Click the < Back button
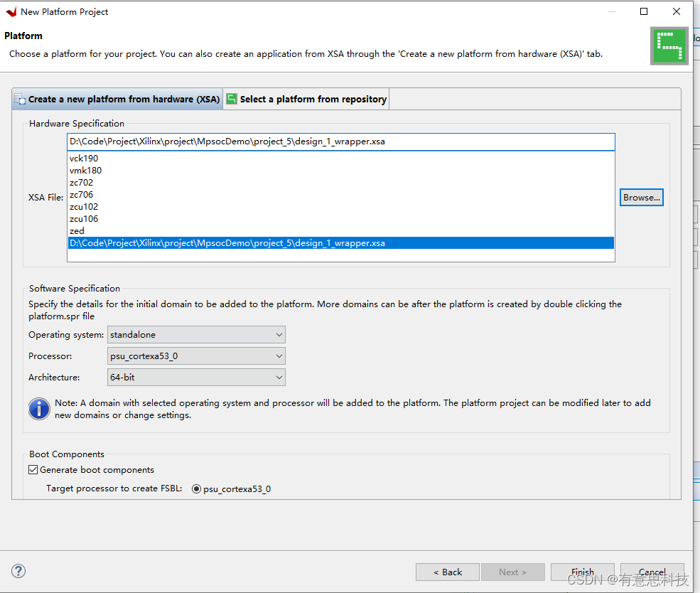Viewport: 700px width, 593px height. point(447,572)
